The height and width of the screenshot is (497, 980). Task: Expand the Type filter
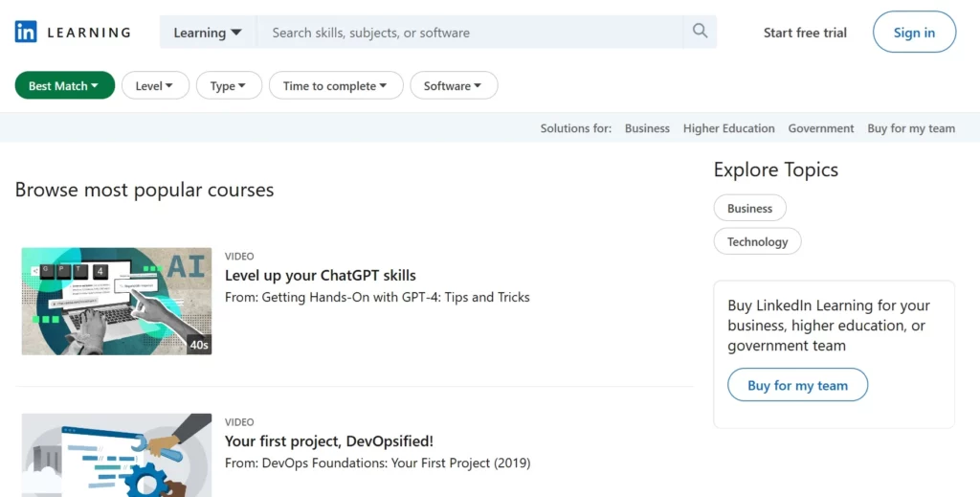[229, 85]
